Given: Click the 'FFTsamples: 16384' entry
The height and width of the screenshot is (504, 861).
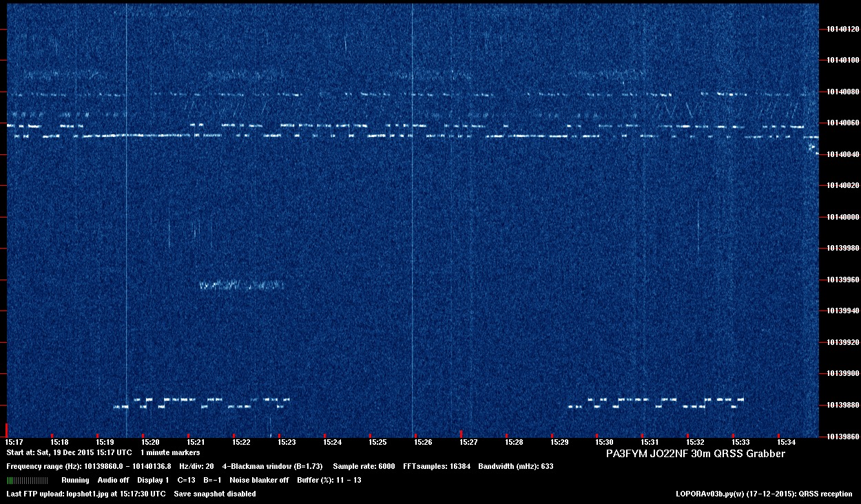Looking at the screenshot, I should (437, 467).
